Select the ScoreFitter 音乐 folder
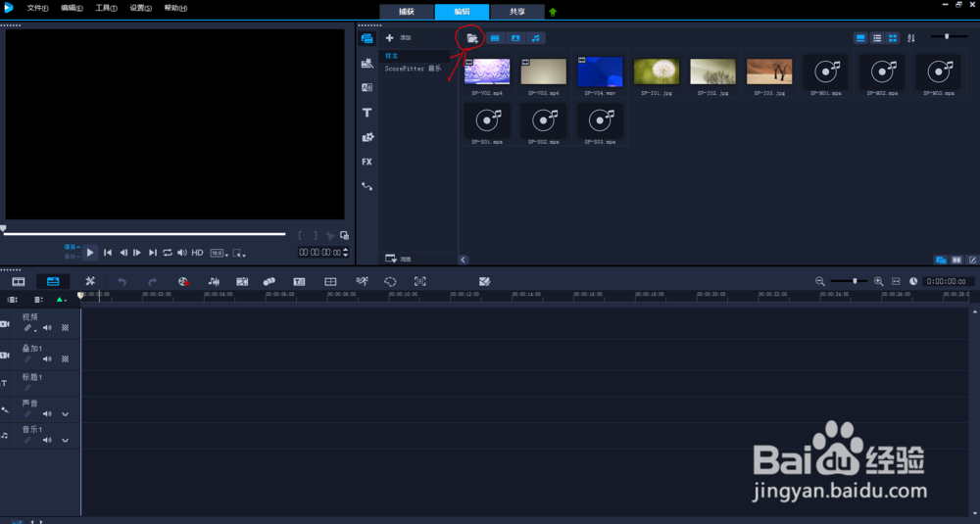 pos(414,69)
